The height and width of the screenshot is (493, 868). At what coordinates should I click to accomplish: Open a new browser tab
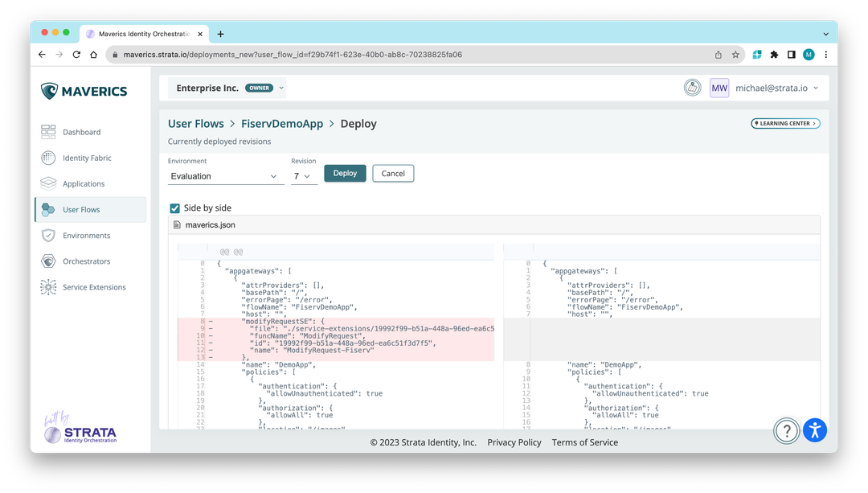[220, 34]
